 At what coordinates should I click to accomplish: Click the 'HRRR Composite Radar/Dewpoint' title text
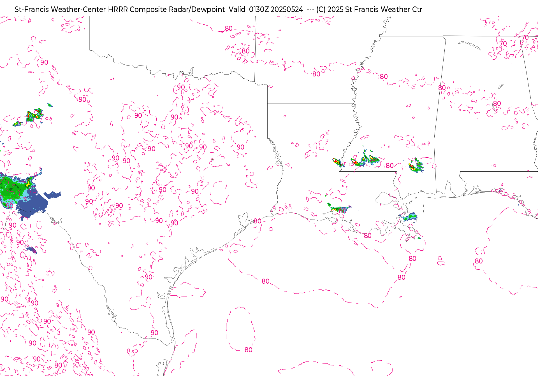pyautogui.click(x=166, y=10)
